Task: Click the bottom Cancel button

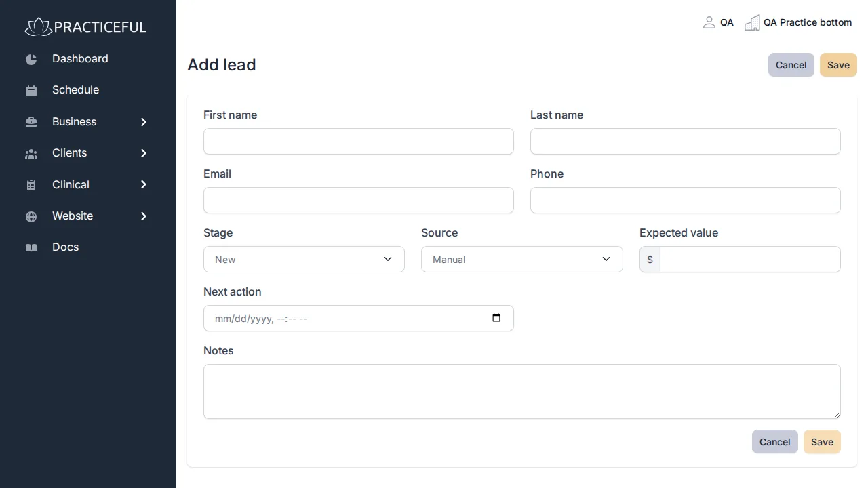Action: coord(774,442)
